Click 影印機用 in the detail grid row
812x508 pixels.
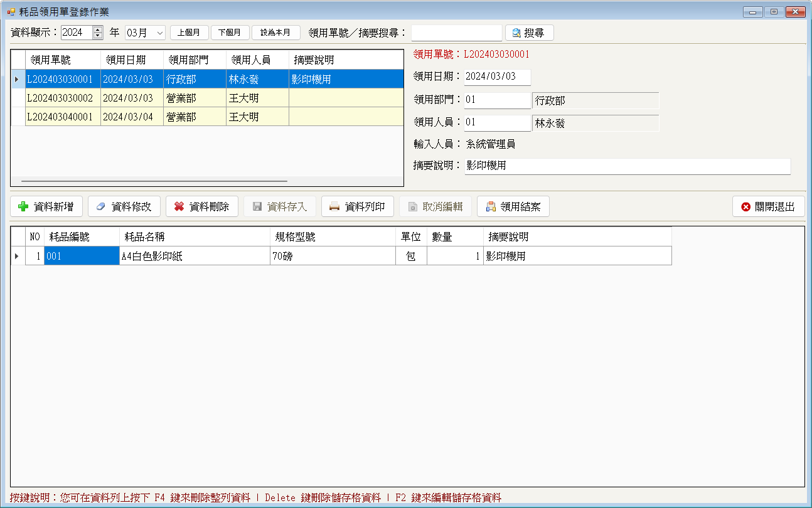click(577, 256)
